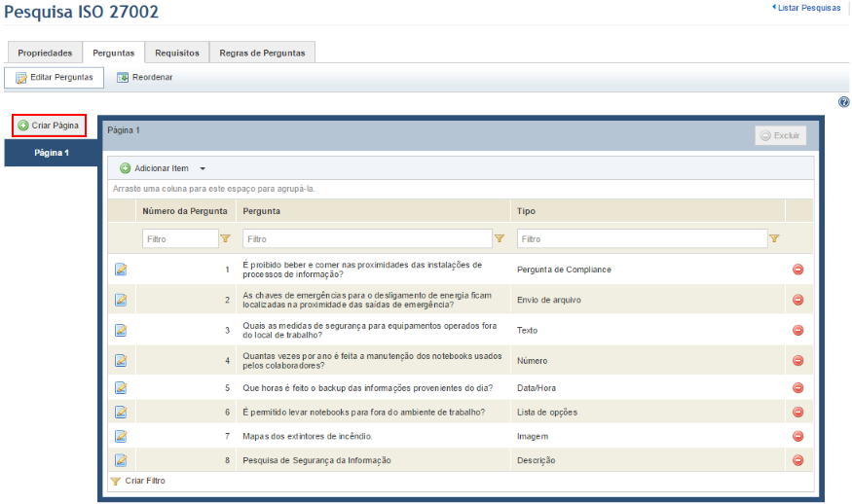This screenshot has width=852, height=504.
Task: Remove the Número type row
Action: coord(797,361)
